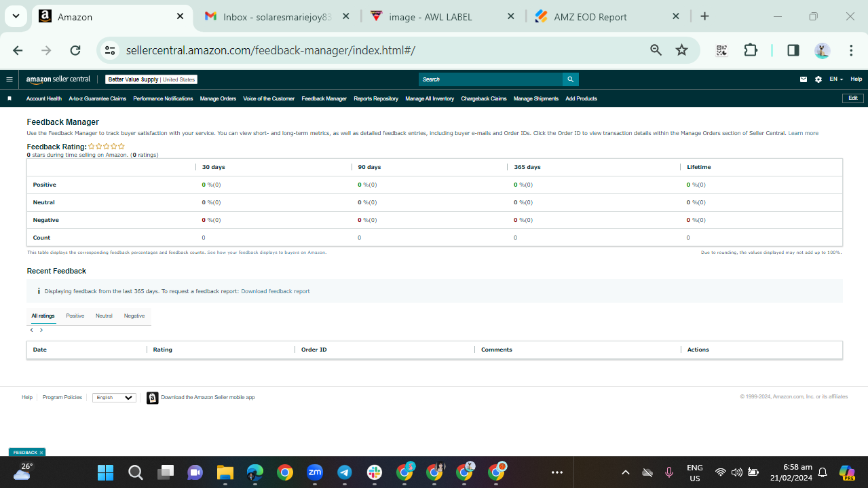This screenshot has height=488, width=868.
Task: Bookmark this page with star icon
Action: point(682,50)
